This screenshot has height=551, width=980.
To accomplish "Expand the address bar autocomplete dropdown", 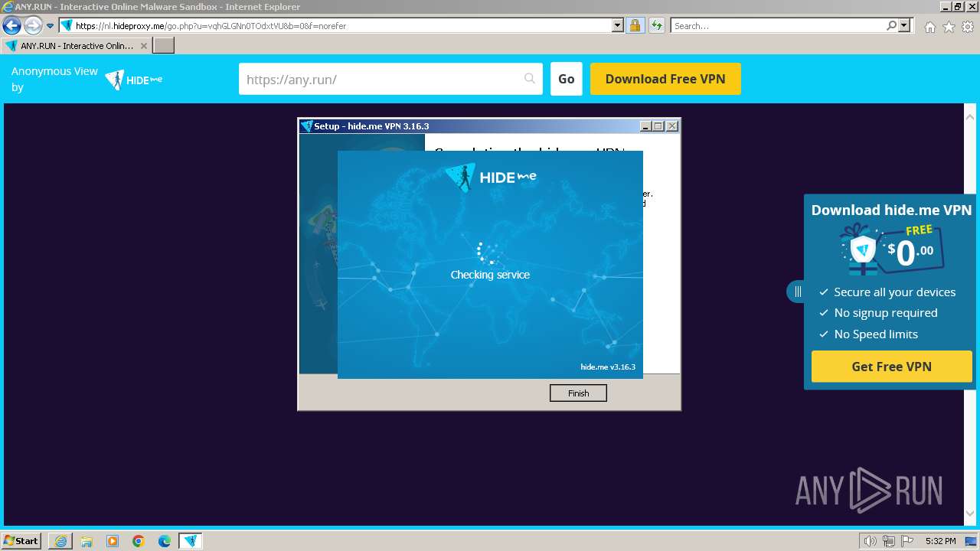I will pos(618,26).
